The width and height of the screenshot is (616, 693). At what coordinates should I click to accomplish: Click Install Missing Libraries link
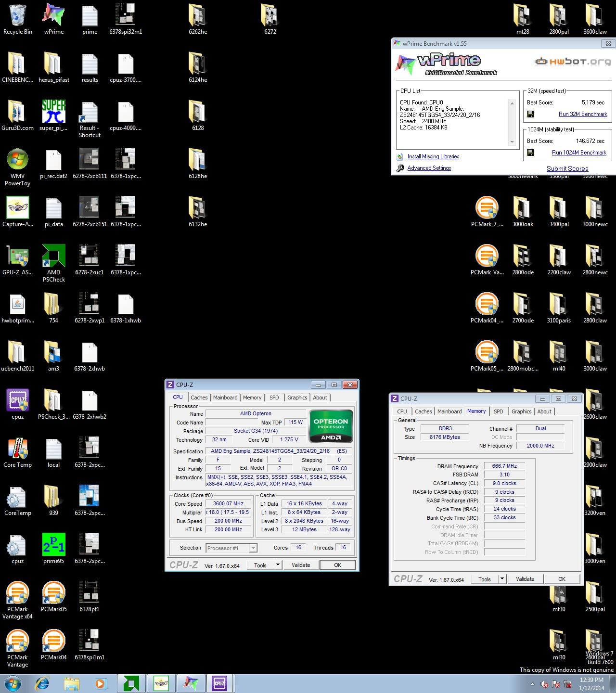click(433, 156)
